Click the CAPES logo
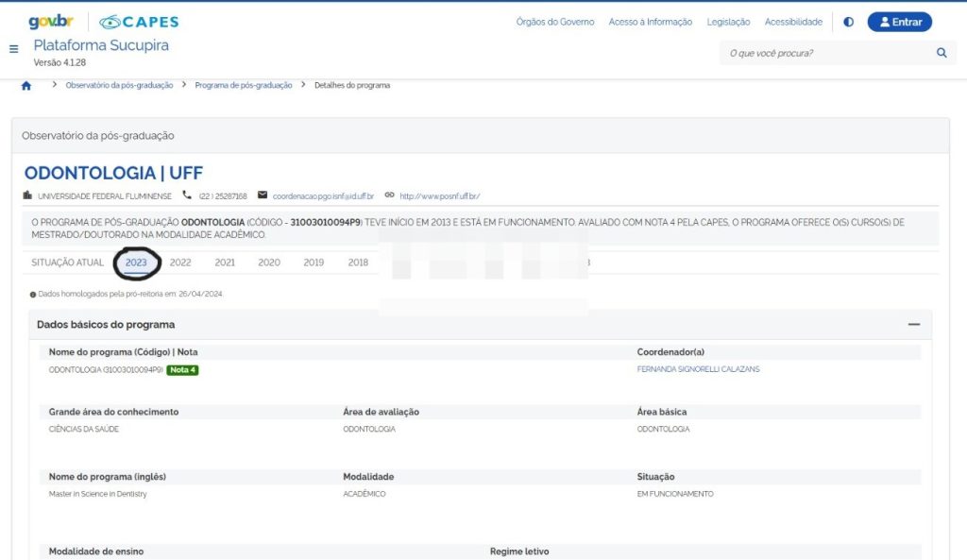Viewport: 967px width, 560px height. click(x=139, y=23)
